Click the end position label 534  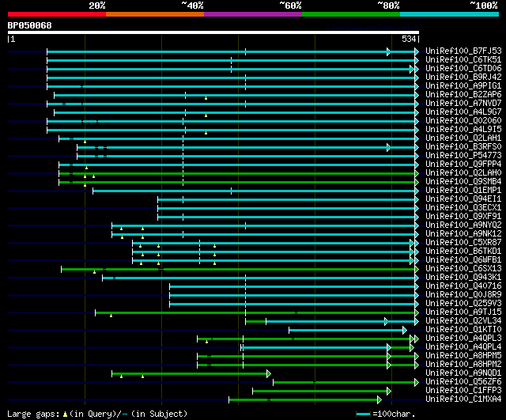[x=409, y=39]
